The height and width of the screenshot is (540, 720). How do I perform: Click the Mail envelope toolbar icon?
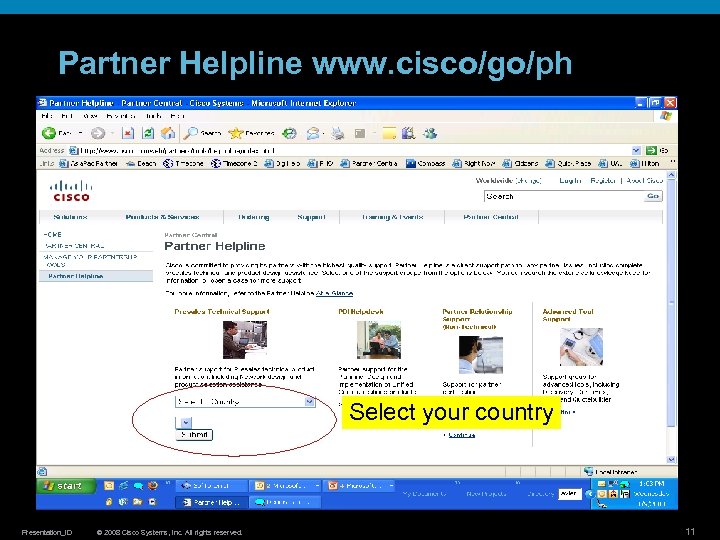pos(313,133)
